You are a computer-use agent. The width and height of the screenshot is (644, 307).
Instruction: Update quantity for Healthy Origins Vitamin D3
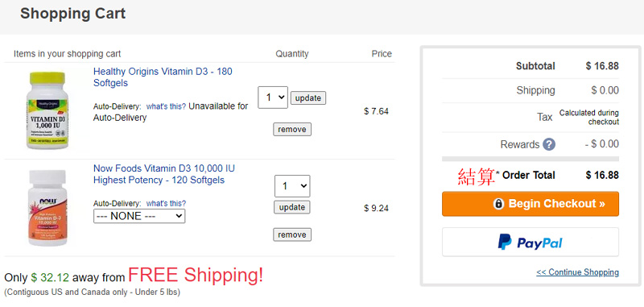click(x=308, y=98)
